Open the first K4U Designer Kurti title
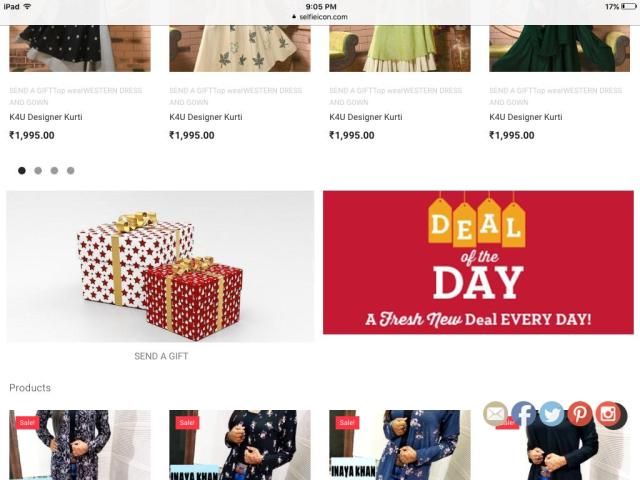Screen dimensions: 640x480 (x=46, y=117)
